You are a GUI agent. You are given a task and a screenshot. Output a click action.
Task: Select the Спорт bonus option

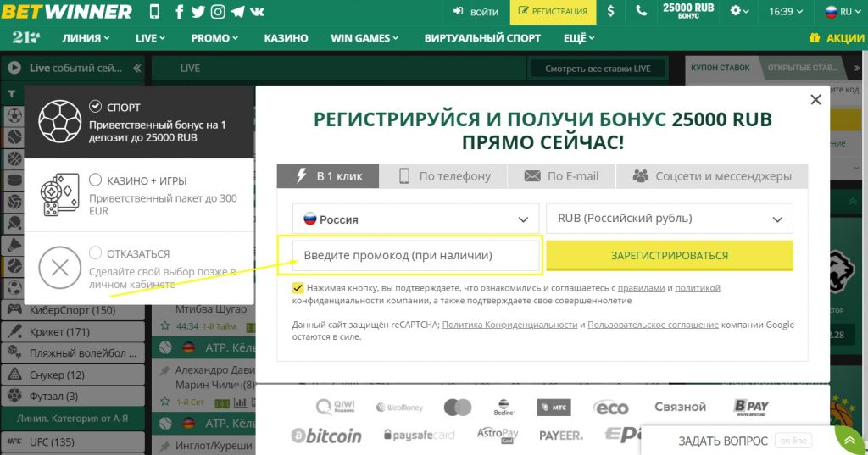coord(139,122)
